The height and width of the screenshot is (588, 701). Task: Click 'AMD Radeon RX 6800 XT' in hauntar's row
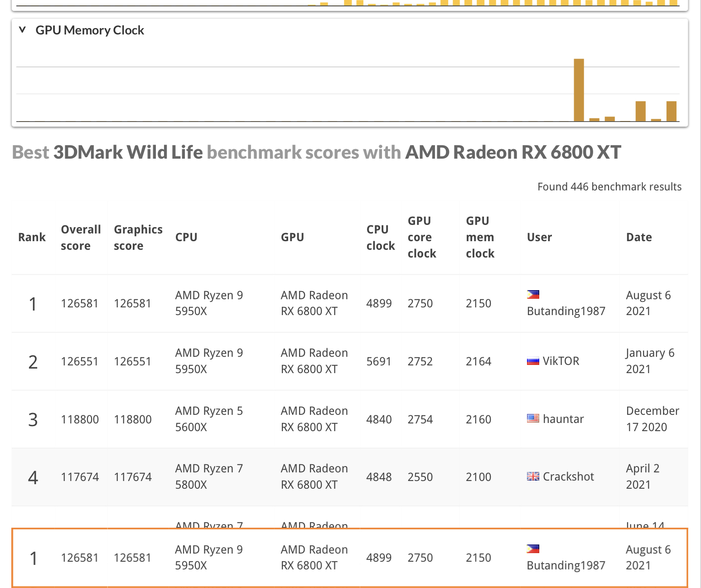point(314,419)
